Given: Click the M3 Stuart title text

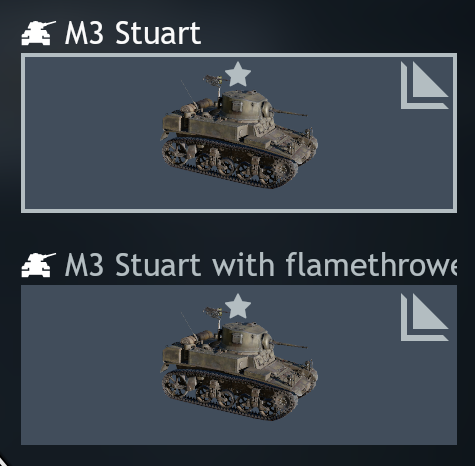Looking at the screenshot, I should point(133,33).
